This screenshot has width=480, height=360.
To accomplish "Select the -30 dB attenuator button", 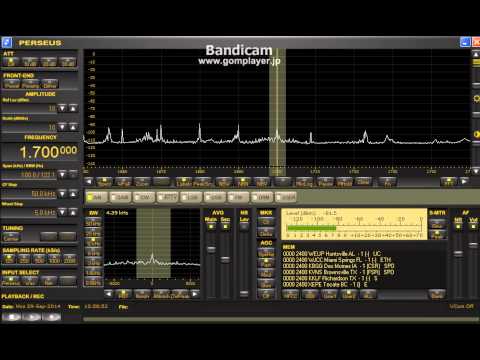I will (x=68, y=62).
